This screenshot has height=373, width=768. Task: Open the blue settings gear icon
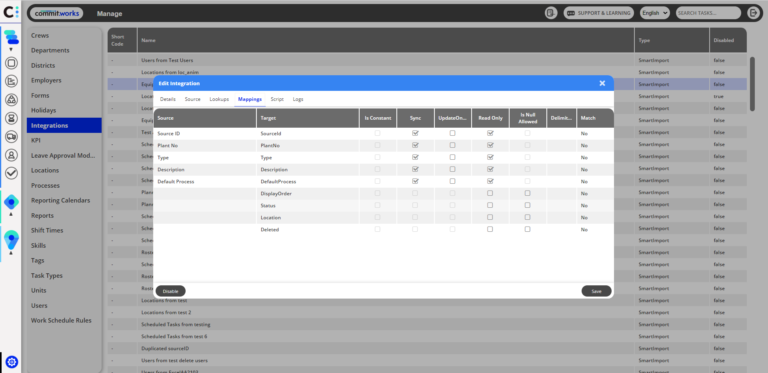coord(12,362)
